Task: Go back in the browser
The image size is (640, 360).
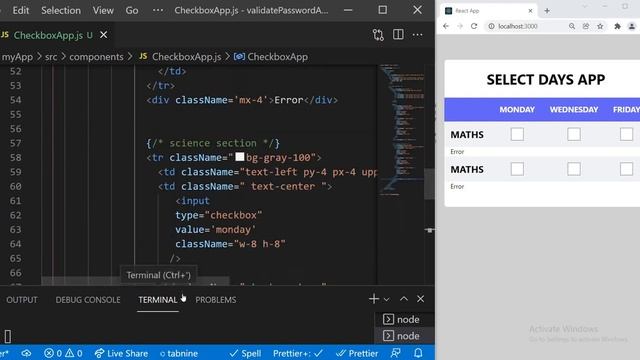Action: (446, 26)
